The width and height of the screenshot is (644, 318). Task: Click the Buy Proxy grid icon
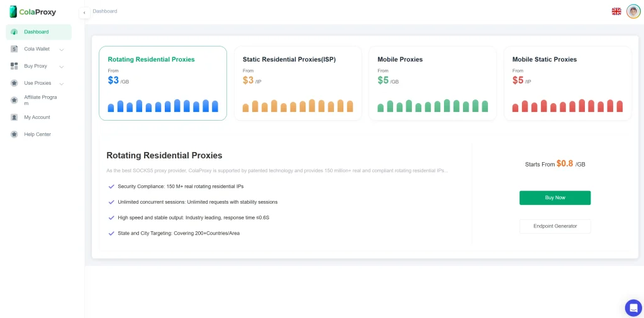[14, 66]
